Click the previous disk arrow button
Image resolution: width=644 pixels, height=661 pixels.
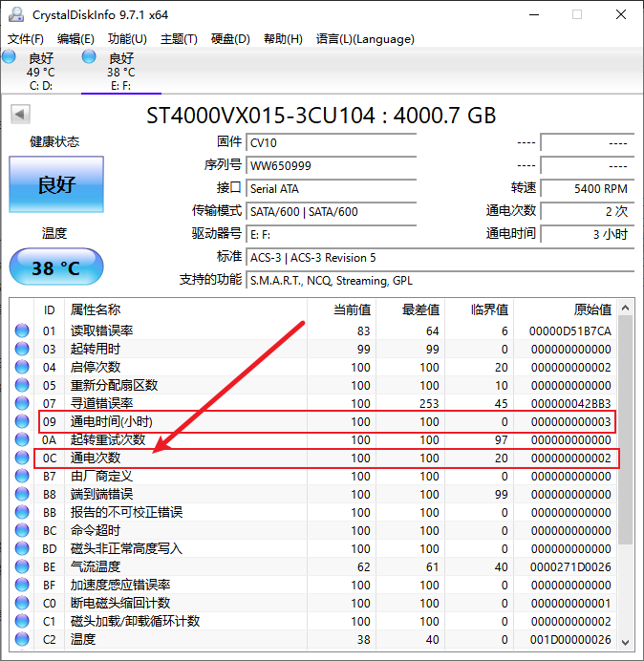tap(20, 114)
